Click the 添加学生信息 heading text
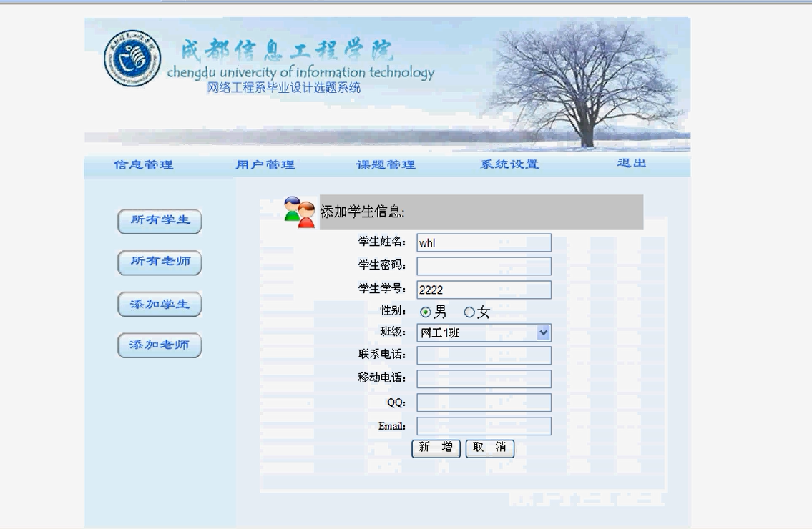The width and height of the screenshot is (812, 529). pyautogui.click(x=362, y=212)
